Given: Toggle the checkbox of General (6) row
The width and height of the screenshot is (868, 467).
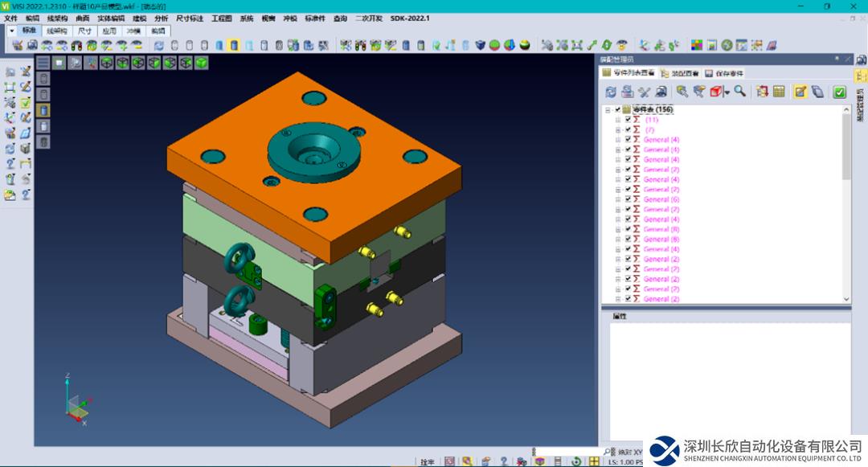Looking at the screenshot, I should pyautogui.click(x=628, y=199).
